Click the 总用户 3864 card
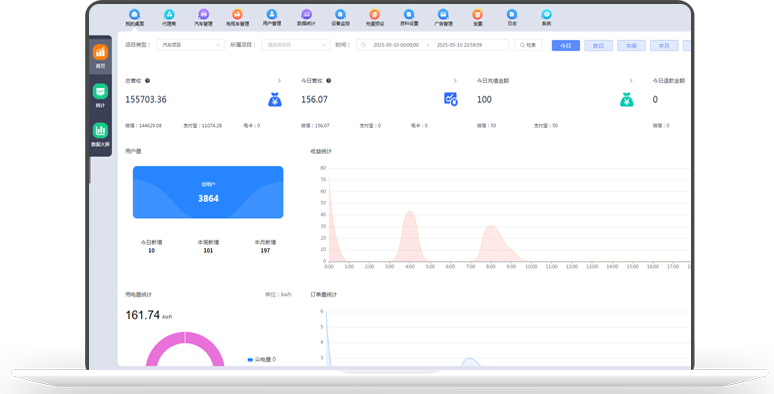Screen dimensions: 774x394 pyautogui.click(x=208, y=192)
